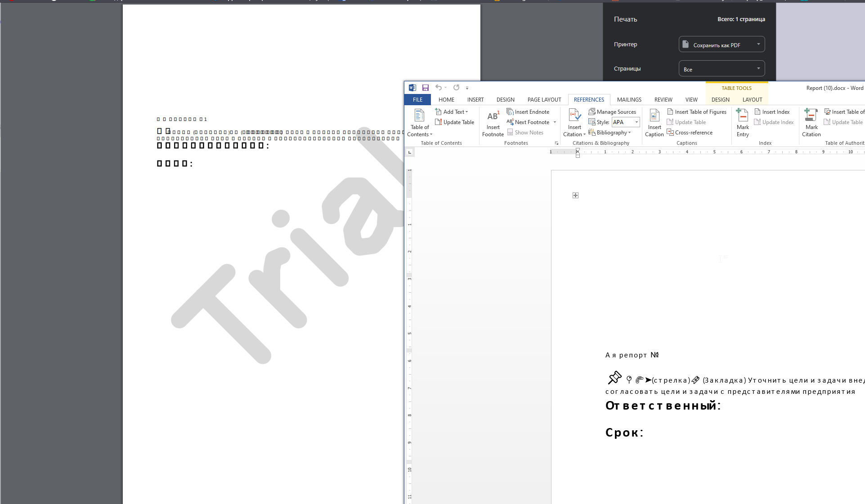Screen dimensions: 865x504
Task: Click the Ответственный: heading in Word document
Action: pos(663,406)
